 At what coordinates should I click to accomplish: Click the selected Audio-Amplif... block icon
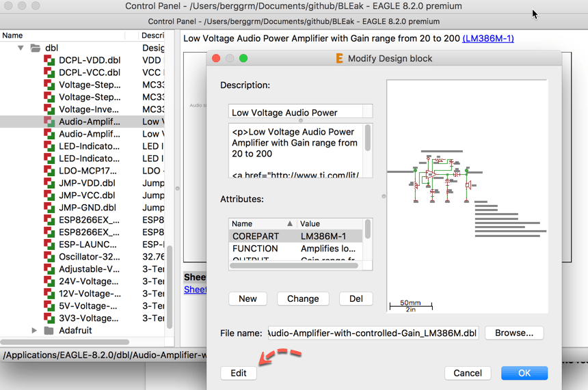(x=49, y=122)
